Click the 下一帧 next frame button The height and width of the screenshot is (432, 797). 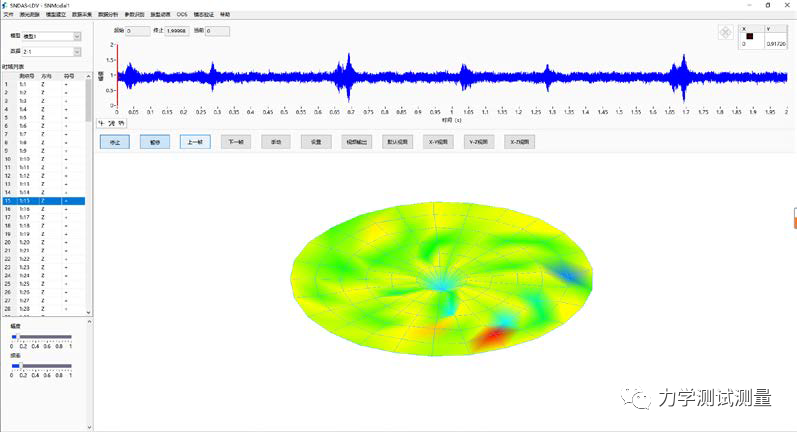pyautogui.click(x=235, y=142)
